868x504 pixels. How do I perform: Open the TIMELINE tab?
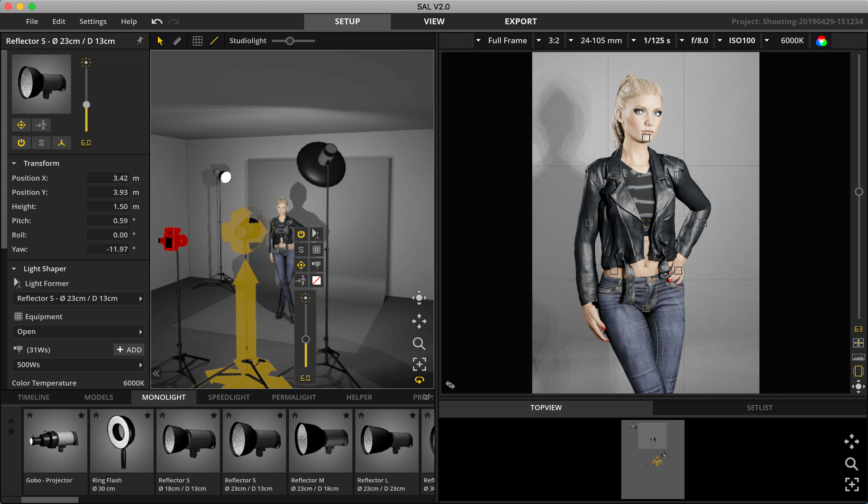click(x=34, y=397)
